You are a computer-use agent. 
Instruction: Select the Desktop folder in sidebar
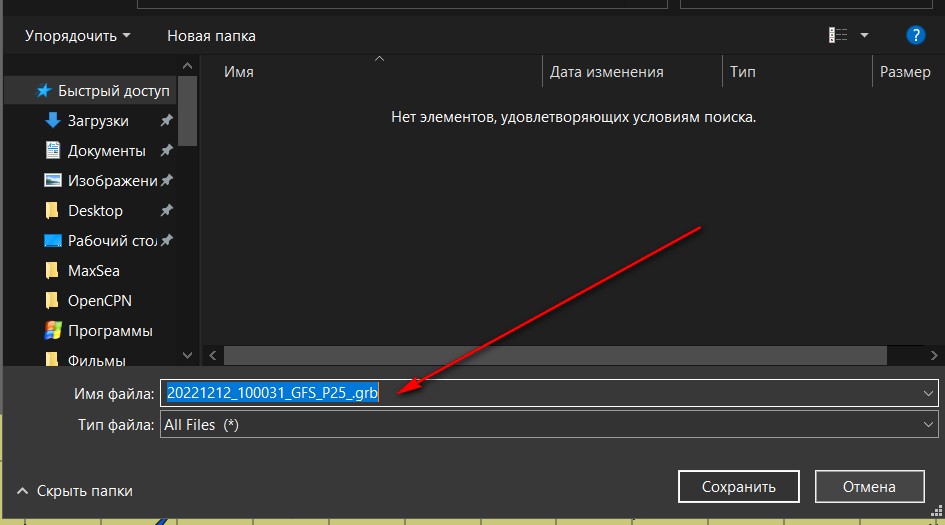click(x=94, y=210)
